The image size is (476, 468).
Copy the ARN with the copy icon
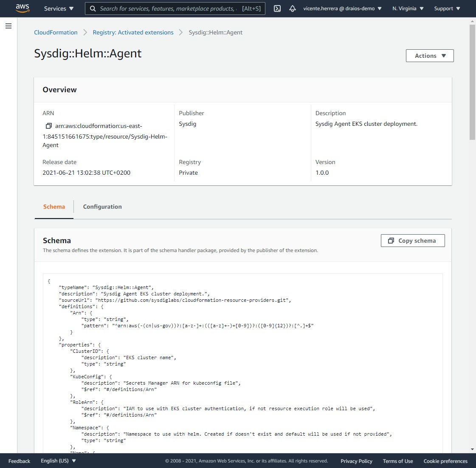(x=48, y=126)
